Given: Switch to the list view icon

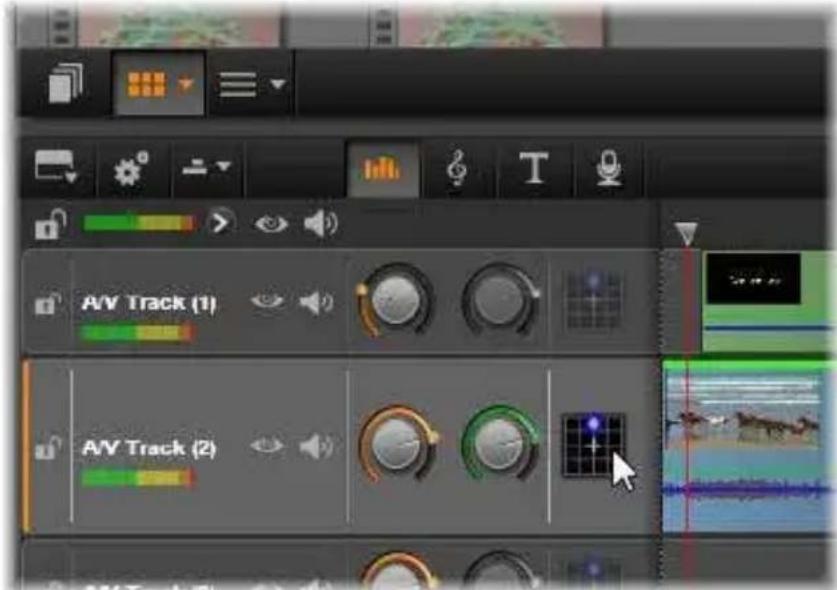Looking at the screenshot, I should pos(238,84).
